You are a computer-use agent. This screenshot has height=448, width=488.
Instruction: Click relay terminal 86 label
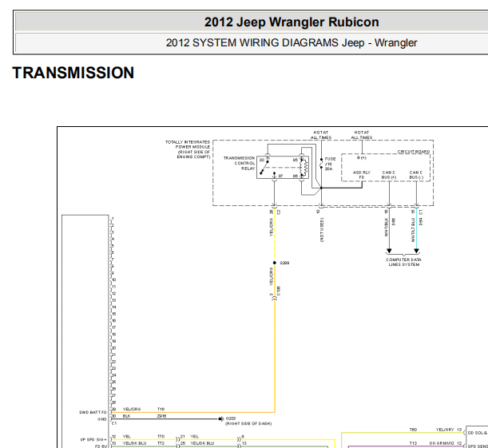click(295, 176)
